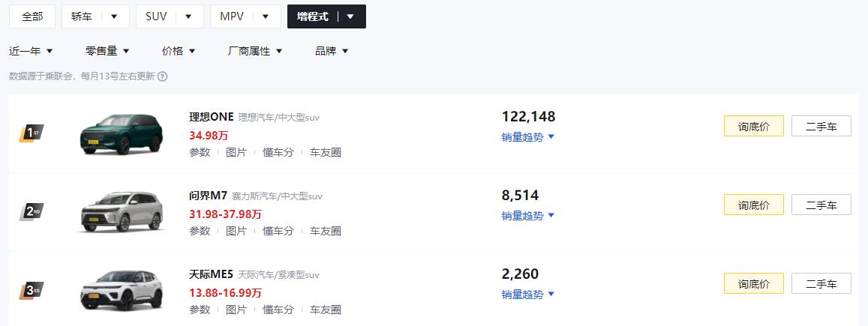The height and width of the screenshot is (326, 868).
Task: Click the 1st place rank badge
Action: click(31, 133)
